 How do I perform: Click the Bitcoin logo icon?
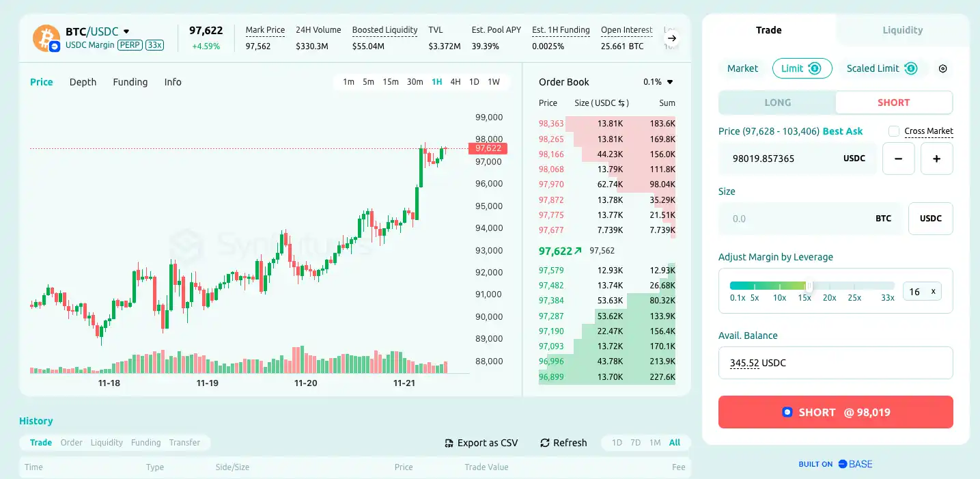click(46, 38)
